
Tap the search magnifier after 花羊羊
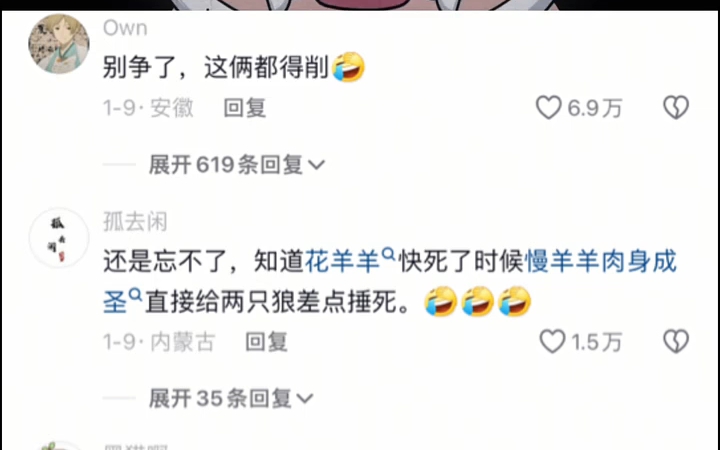pos(388,254)
